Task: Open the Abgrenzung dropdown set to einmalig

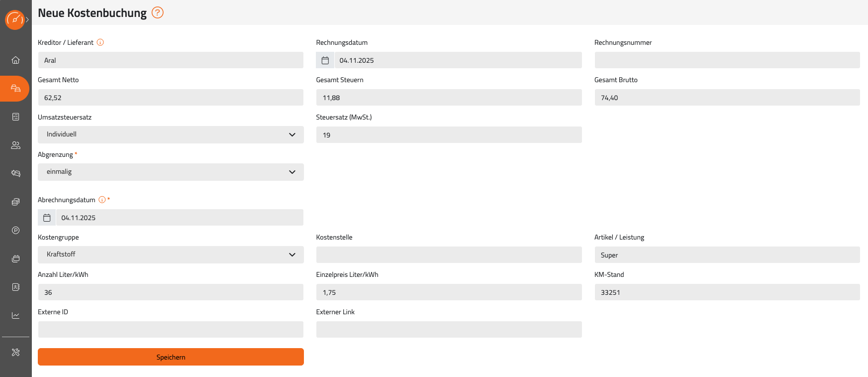Action: point(171,172)
